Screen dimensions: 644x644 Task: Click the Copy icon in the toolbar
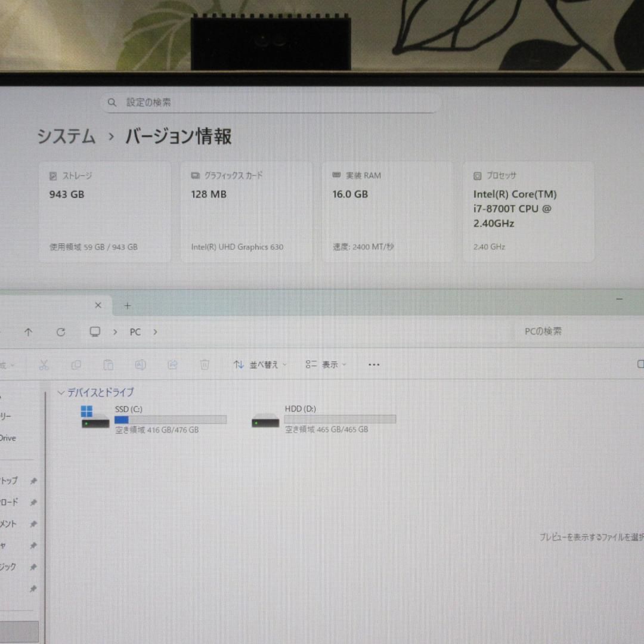click(x=76, y=364)
